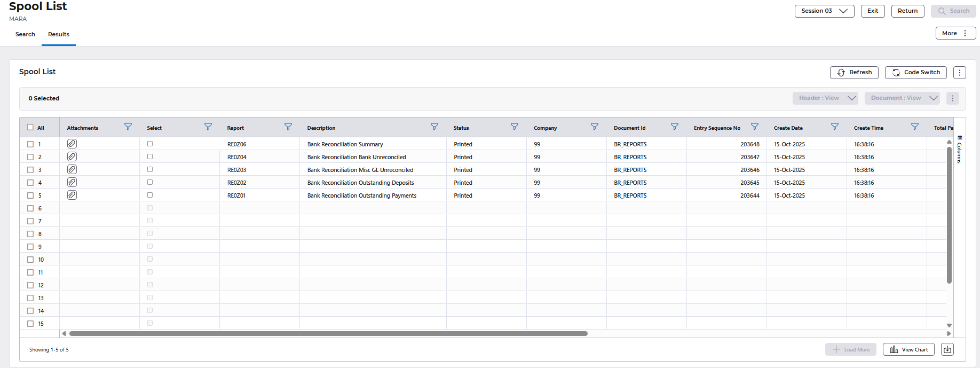980x368 pixels.
Task: Click the Status column filter icon
Action: [x=514, y=127]
